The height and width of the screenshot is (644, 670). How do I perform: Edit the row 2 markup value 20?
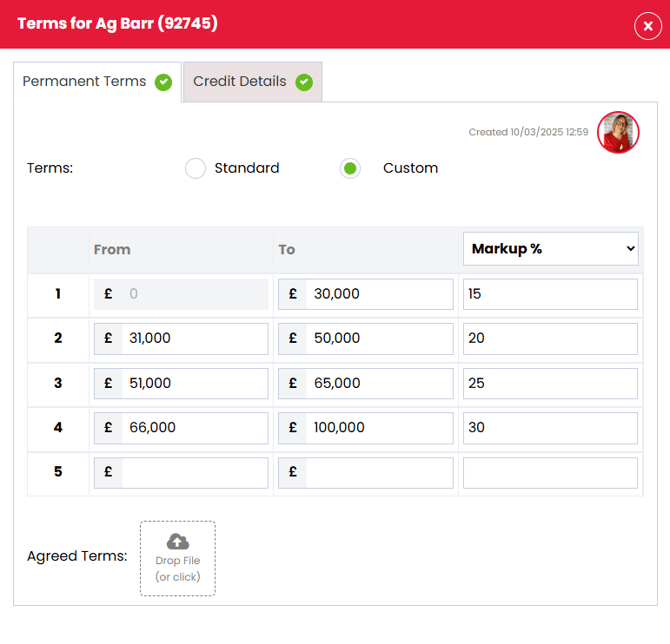550,338
